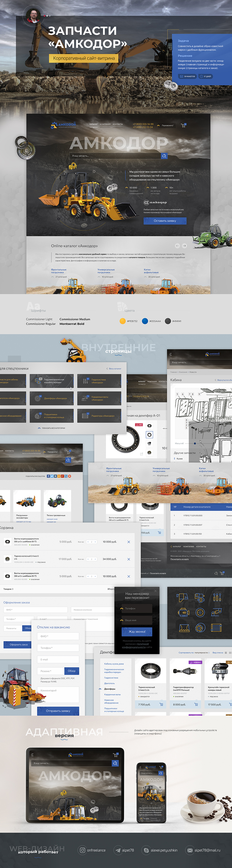The image size is (232, 868).
Task: Open the Instagram icon next to onfreelance
Action: [82, 850]
